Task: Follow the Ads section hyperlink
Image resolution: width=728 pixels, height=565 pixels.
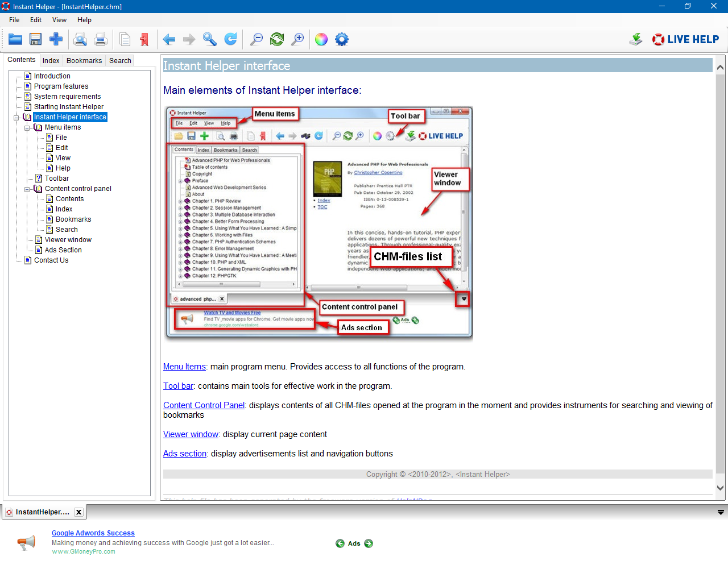Action: [185, 454]
